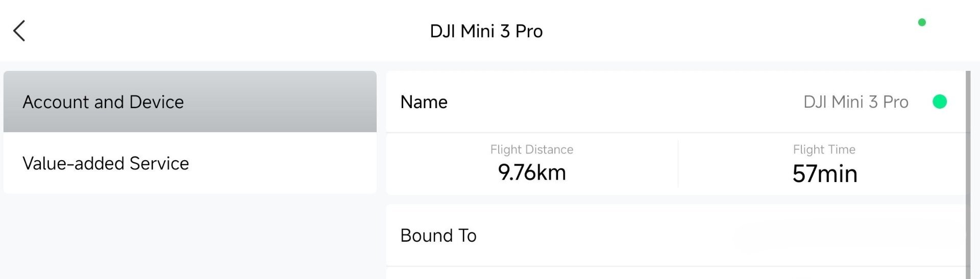Click empty sidebar area below Value-added Service
The height and width of the screenshot is (279, 980).
point(190,235)
